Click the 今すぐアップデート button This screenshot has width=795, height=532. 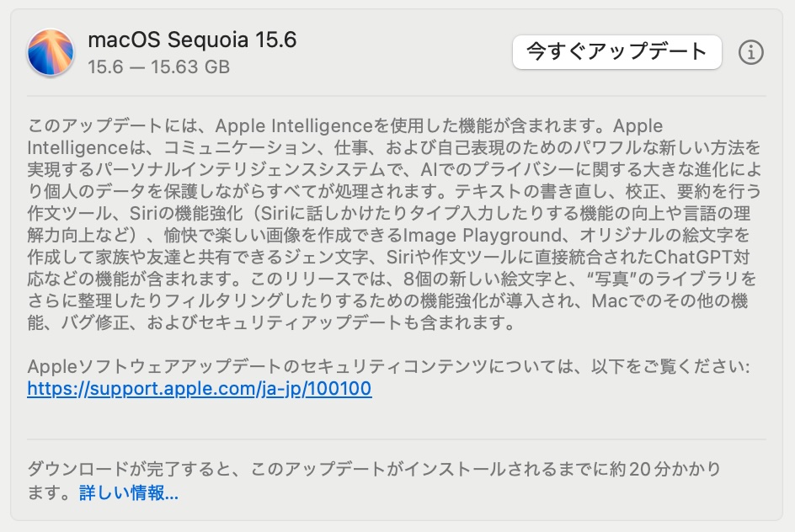[x=617, y=52]
